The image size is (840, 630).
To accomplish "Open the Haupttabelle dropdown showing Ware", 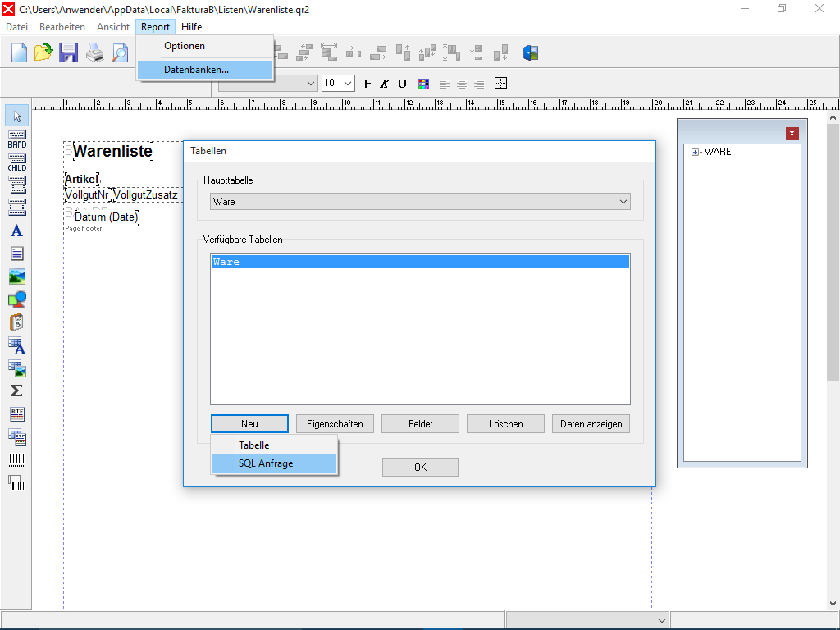I will click(x=420, y=202).
